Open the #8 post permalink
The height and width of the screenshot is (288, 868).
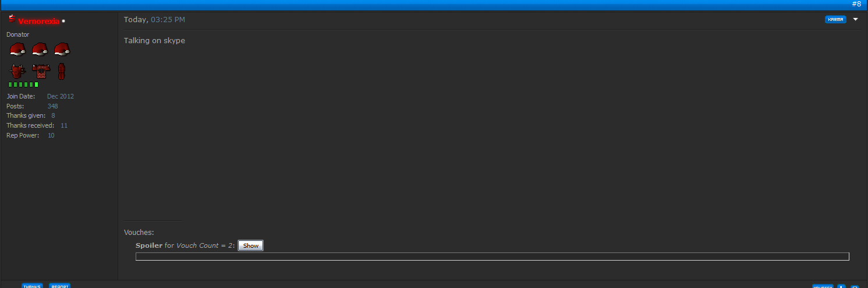tap(856, 4)
